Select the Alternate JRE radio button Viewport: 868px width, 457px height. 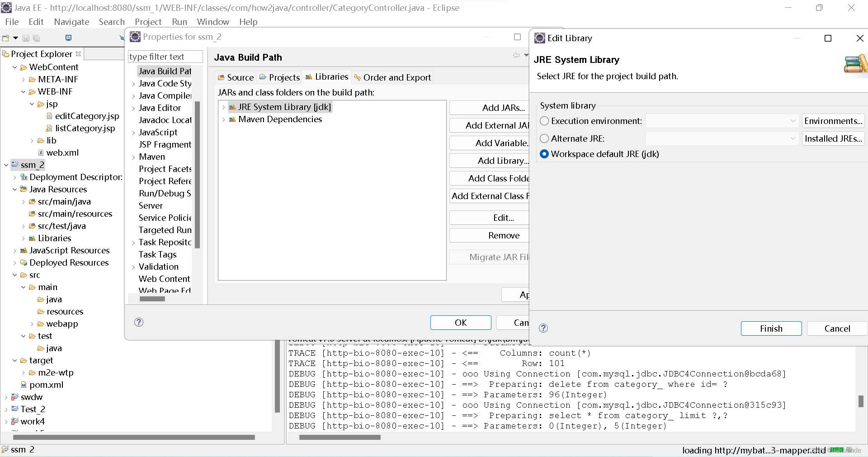[544, 138]
